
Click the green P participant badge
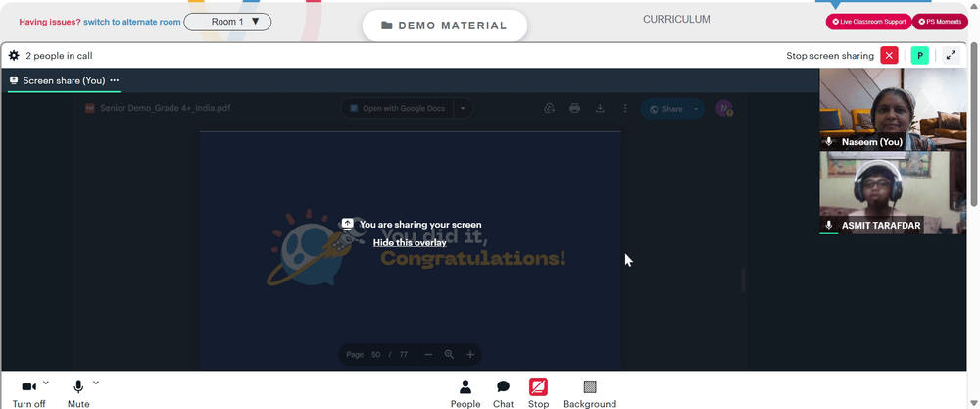point(919,56)
